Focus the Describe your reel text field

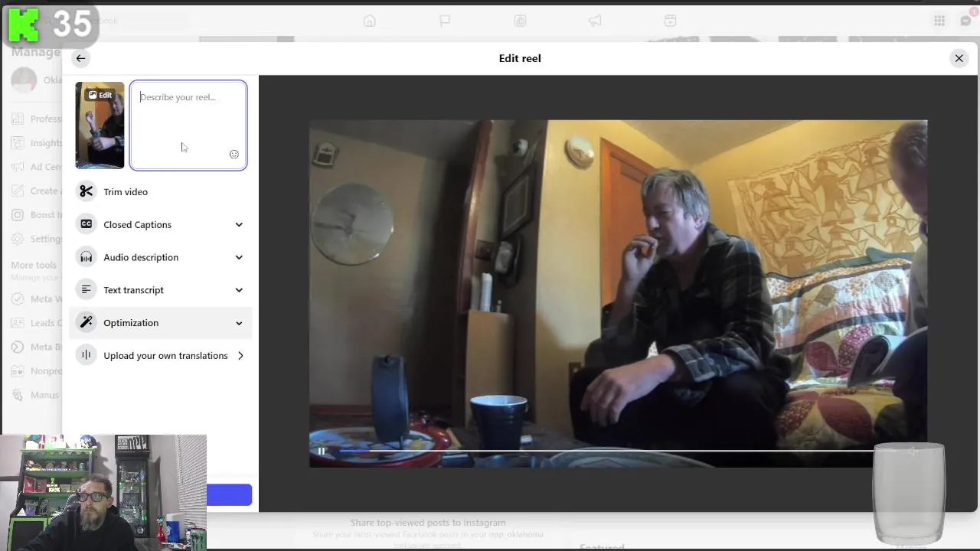point(188,126)
